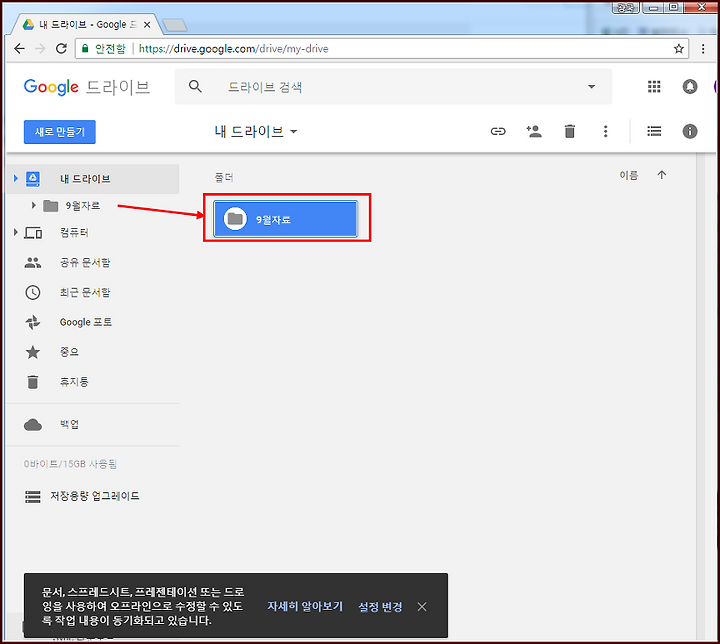Open search options dropdown arrow
This screenshot has width=720, height=644.
click(x=591, y=86)
